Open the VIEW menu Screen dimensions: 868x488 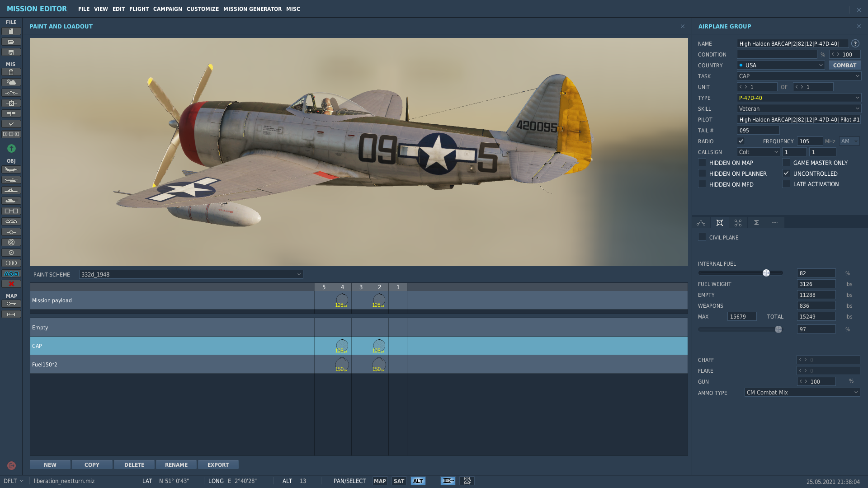(101, 9)
